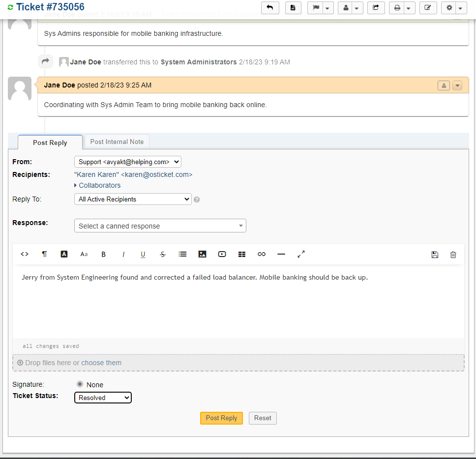The width and height of the screenshot is (476, 459).
Task: Apply italic formatting to the response text
Action: 123,254
